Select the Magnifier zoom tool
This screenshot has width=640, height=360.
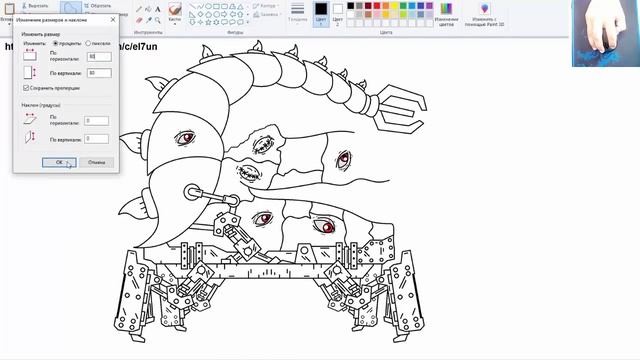tap(158, 20)
